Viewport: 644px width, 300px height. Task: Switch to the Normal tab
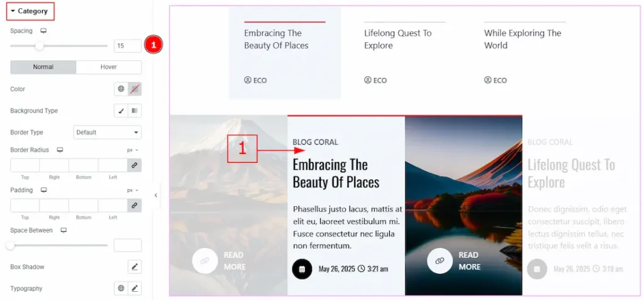tap(43, 67)
